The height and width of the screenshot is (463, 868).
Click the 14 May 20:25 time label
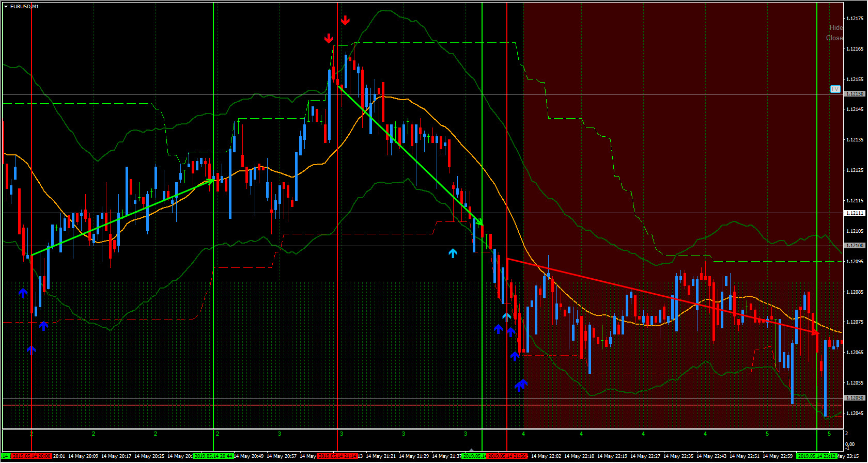[x=149, y=456]
